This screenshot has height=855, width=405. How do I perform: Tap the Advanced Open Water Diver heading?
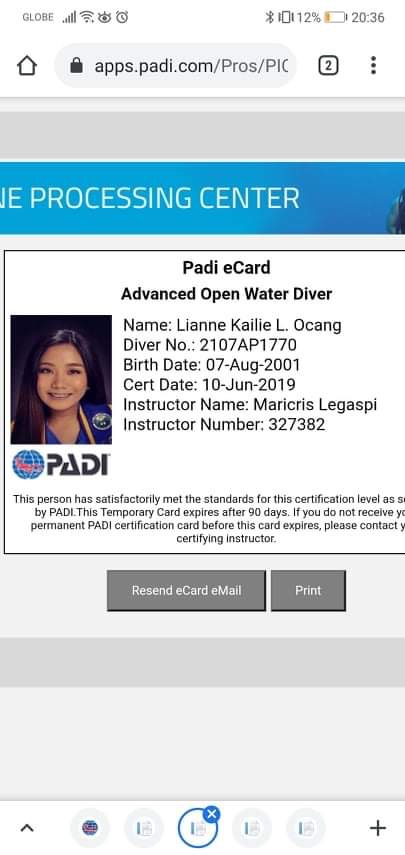click(226, 294)
